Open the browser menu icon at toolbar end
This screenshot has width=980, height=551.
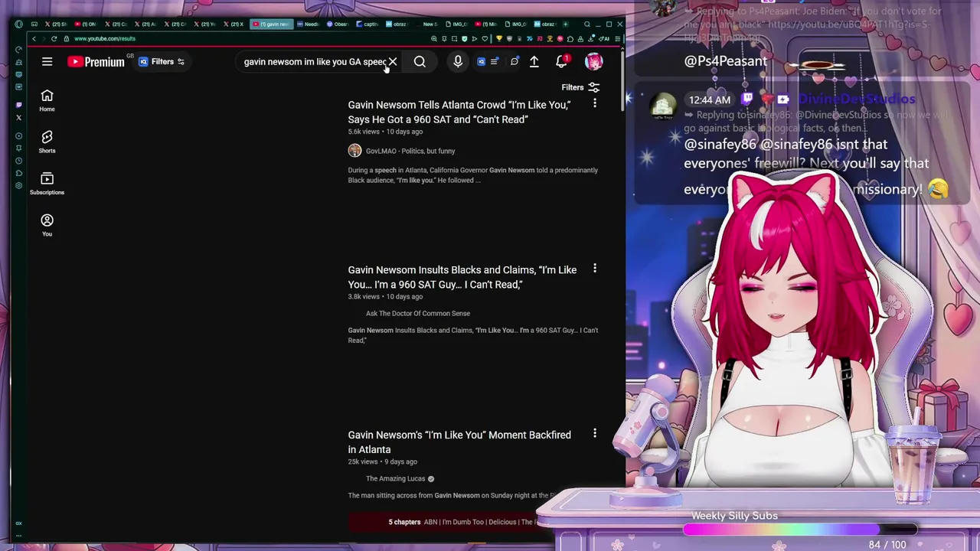point(618,39)
